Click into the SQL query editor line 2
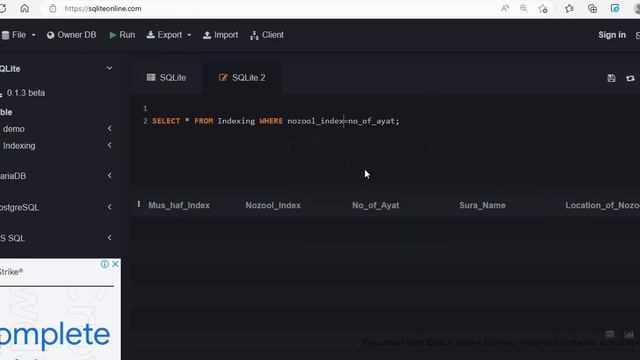The height and width of the screenshot is (360, 640). click(276, 121)
